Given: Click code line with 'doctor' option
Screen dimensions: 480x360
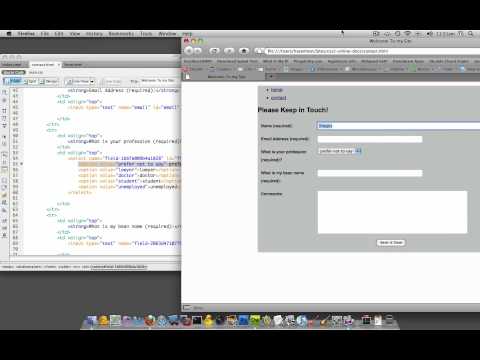Looking at the screenshot, I should pyautogui.click(x=129, y=175).
